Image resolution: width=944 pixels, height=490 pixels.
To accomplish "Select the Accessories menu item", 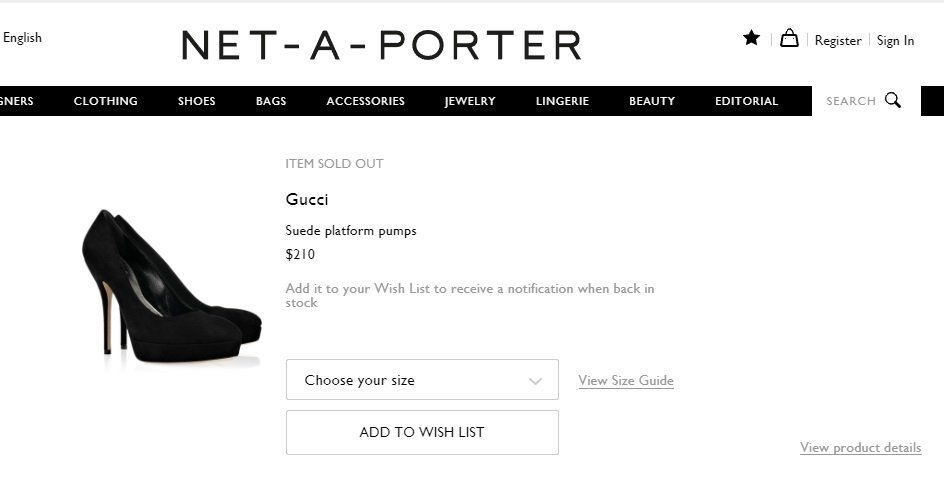I will tap(365, 101).
